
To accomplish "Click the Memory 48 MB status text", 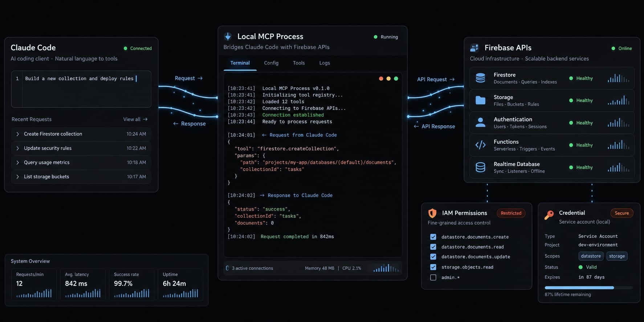I will [319, 268].
